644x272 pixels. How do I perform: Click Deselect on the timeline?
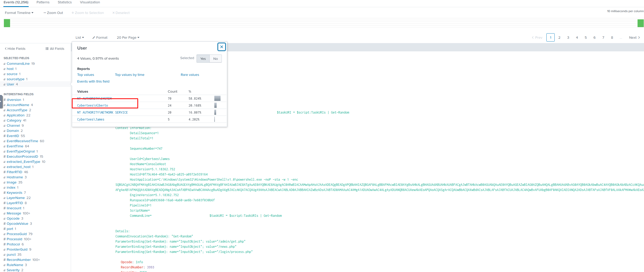[121, 13]
